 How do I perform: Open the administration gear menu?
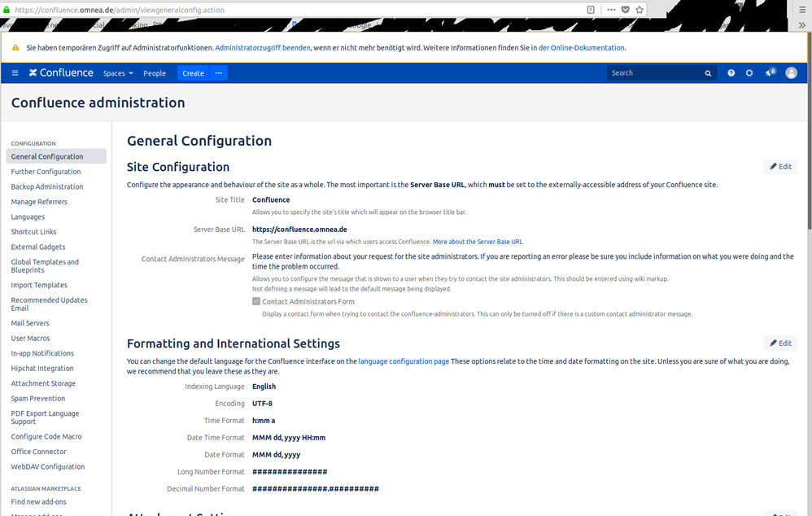tap(749, 73)
